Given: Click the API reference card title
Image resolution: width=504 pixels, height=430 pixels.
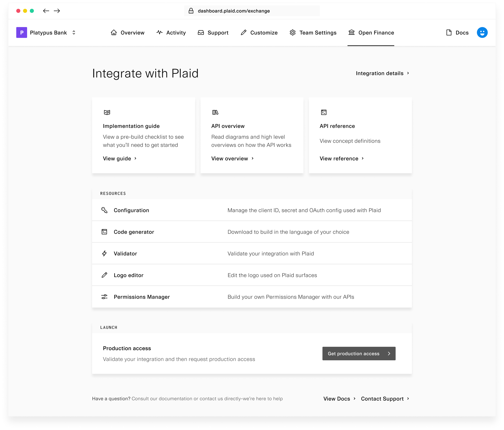Looking at the screenshot, I should click(337, 126).
